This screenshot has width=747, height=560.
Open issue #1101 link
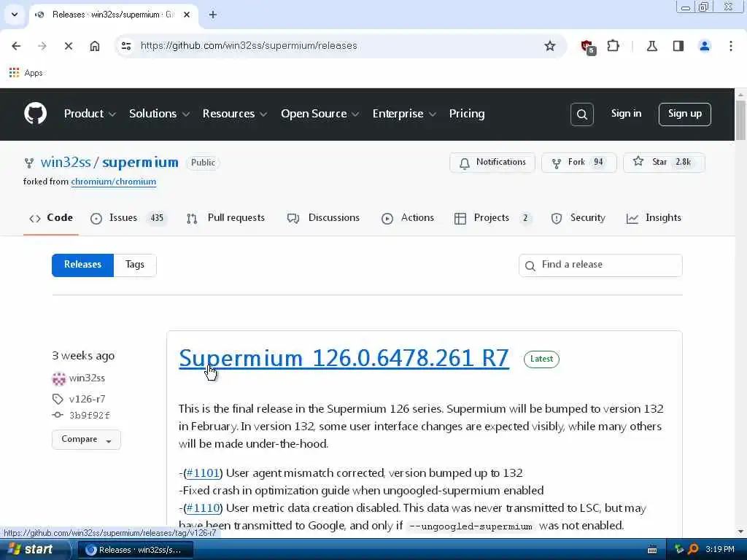point(203,473)
